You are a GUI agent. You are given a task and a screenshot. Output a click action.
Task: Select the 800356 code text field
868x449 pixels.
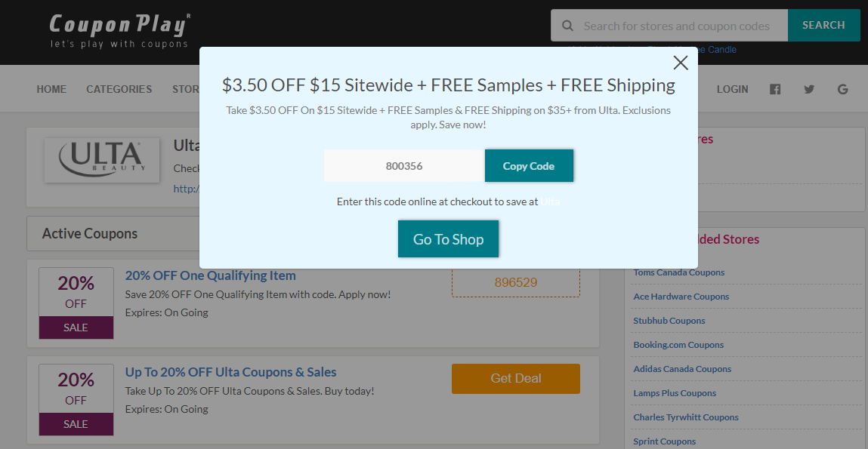[404, 165]
